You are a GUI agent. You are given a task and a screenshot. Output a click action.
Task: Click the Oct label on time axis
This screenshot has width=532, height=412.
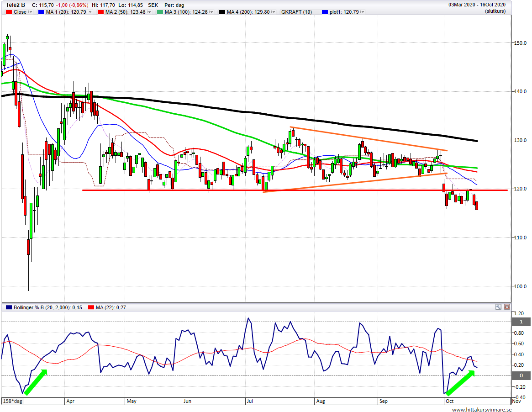(x=449, y=401)
